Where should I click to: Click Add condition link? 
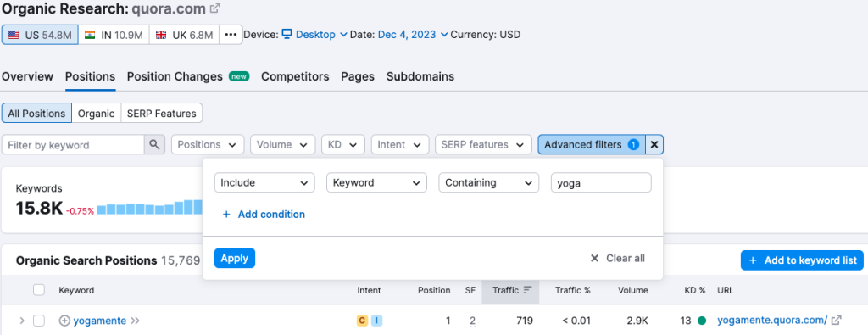point(264,215)
